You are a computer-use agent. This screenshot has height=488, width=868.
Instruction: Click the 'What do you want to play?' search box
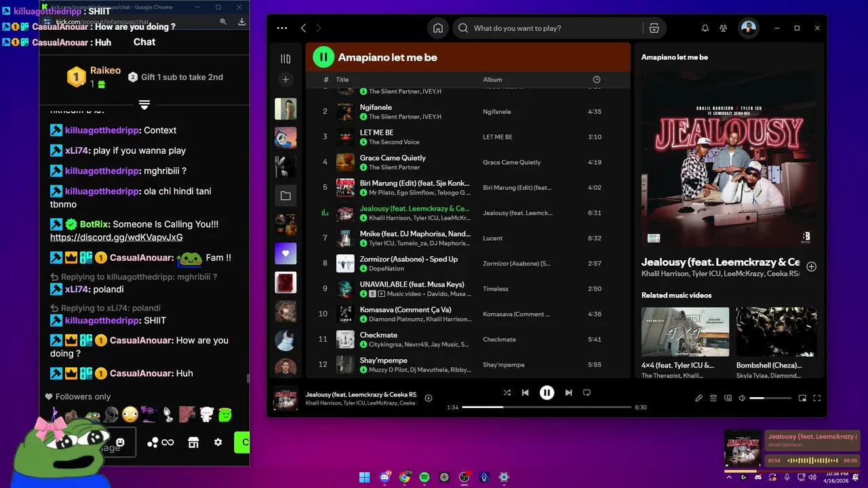click(x=547, y=28)
